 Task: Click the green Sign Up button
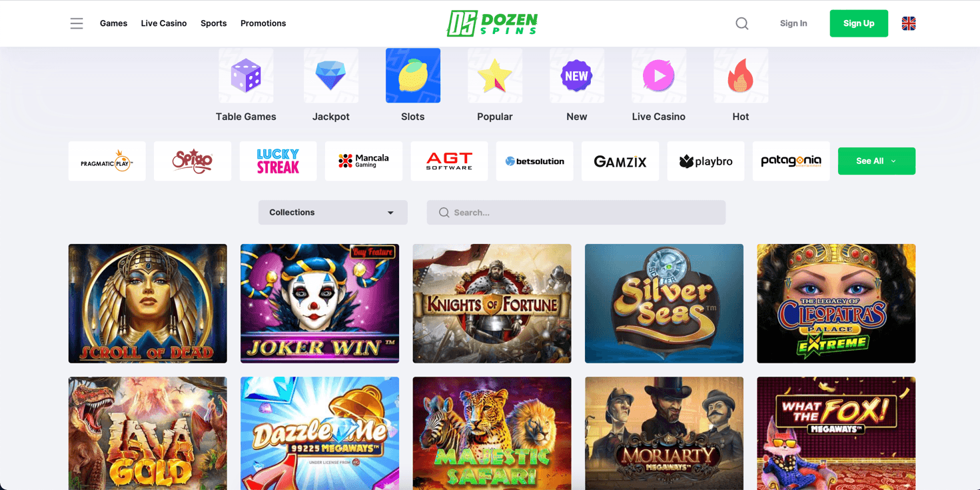(859, 23)
